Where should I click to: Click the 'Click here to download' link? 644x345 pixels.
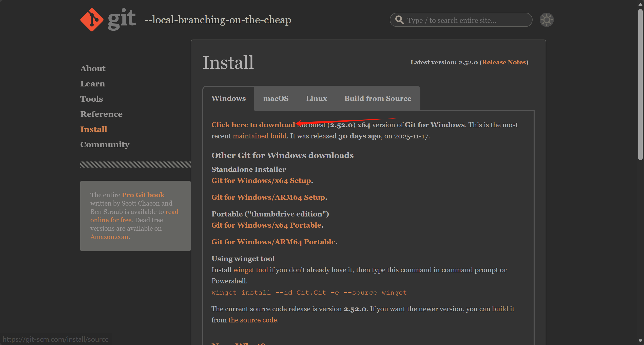pyautogui.click(x=253, y=125)
